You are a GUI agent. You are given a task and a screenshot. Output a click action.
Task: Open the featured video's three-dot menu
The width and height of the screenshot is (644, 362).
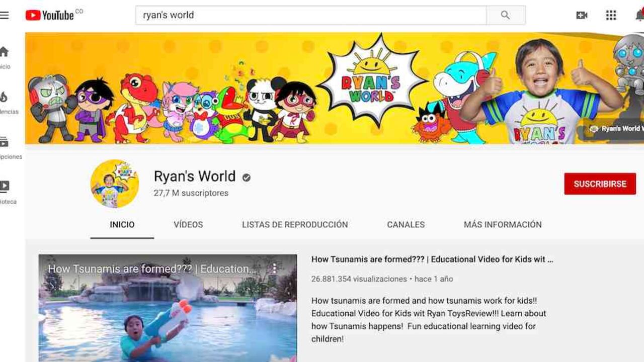click(274, 268)
